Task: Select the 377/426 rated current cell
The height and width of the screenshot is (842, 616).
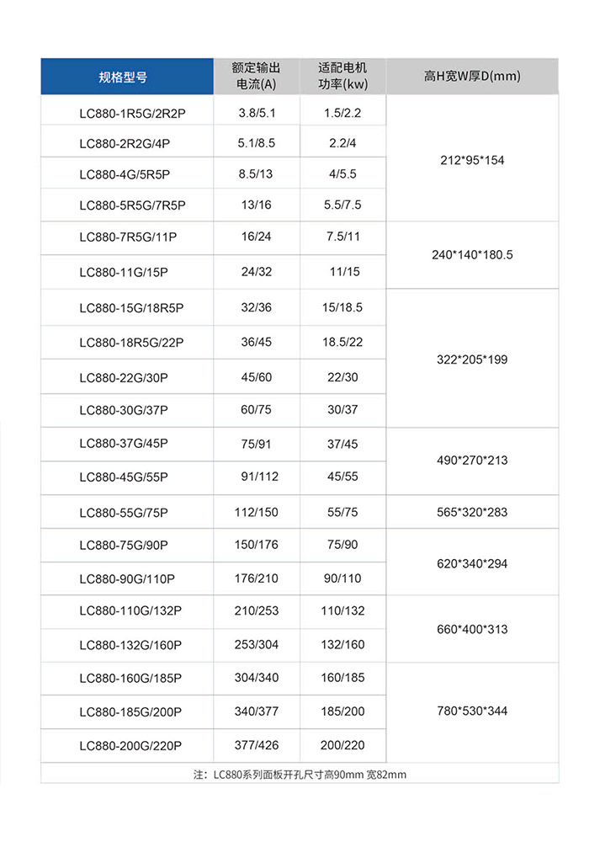Action: click(x=257, y=745)
